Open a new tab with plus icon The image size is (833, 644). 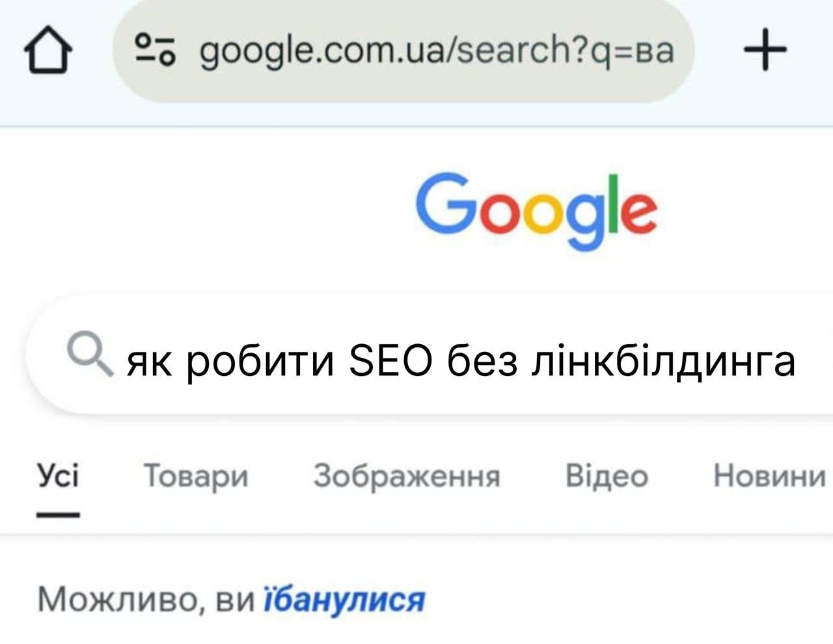765,49
